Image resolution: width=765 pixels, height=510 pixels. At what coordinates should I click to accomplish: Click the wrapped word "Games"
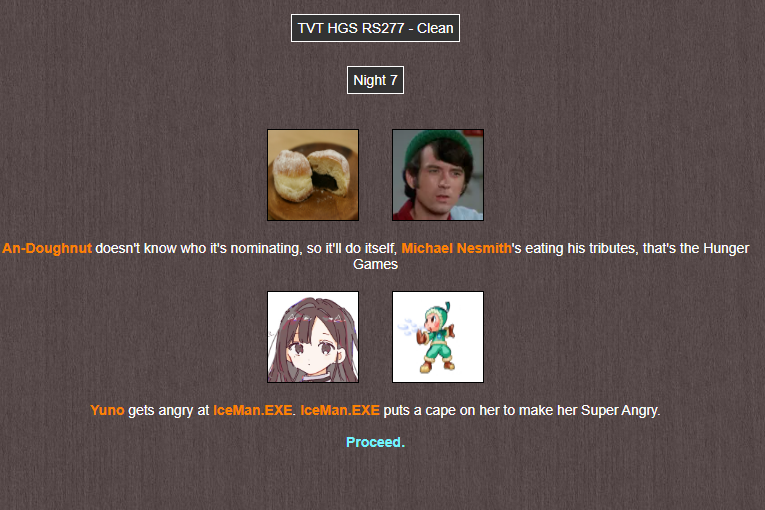point(375,265)
